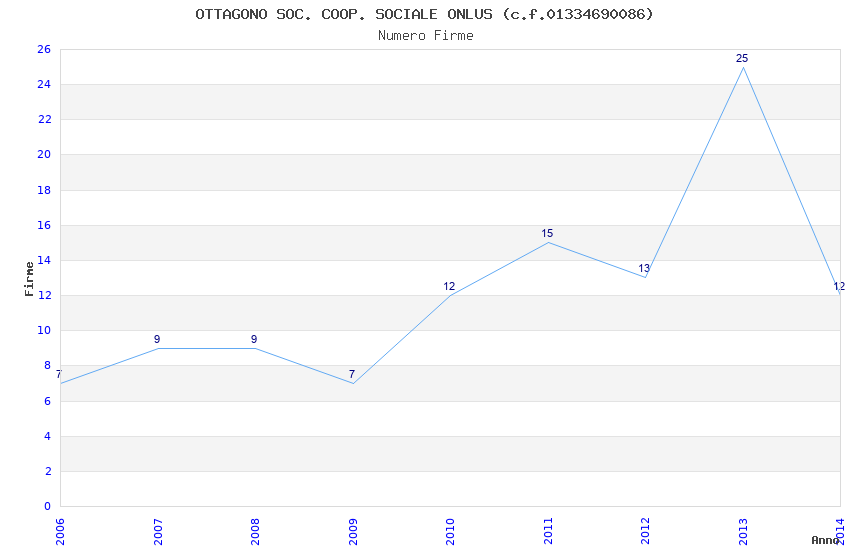The image size is (850, 550).
Task: Click x-axis year label 2007
Action: [x=158, y=532]
